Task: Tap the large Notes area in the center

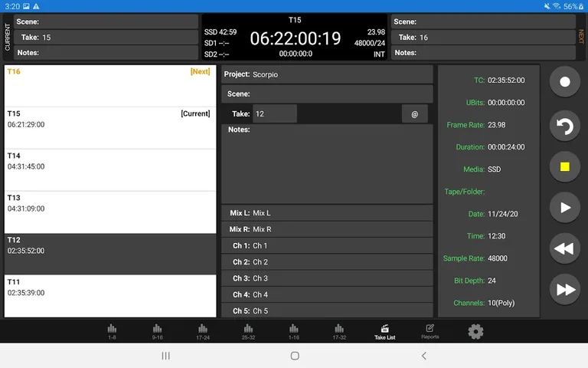Action: coord(327,164)
